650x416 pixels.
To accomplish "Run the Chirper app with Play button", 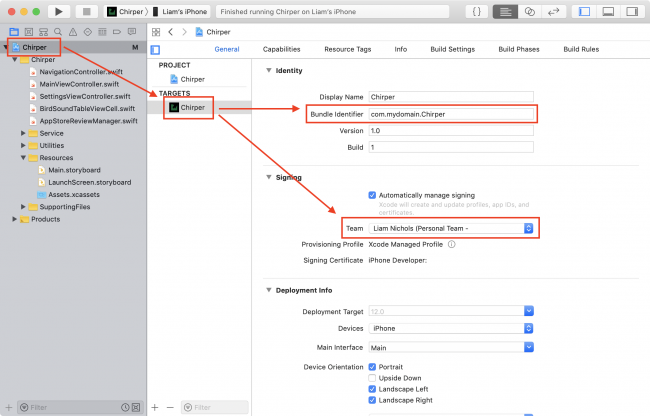I will 58,12.
